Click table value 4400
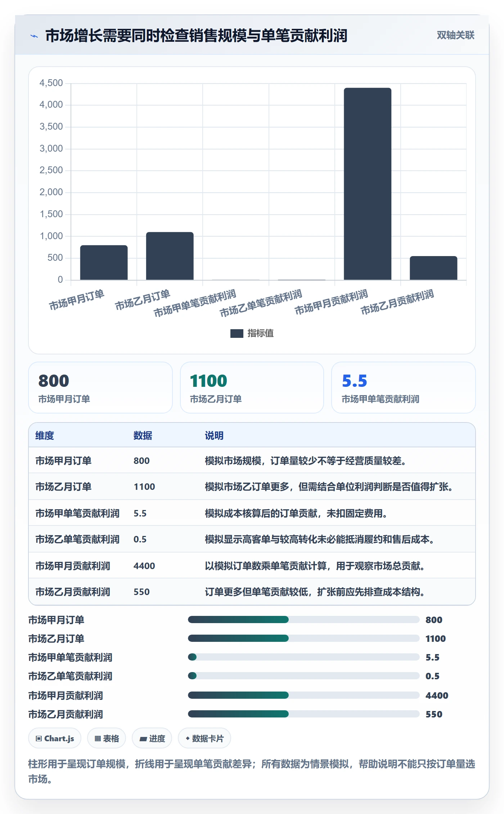 (144, 566)
